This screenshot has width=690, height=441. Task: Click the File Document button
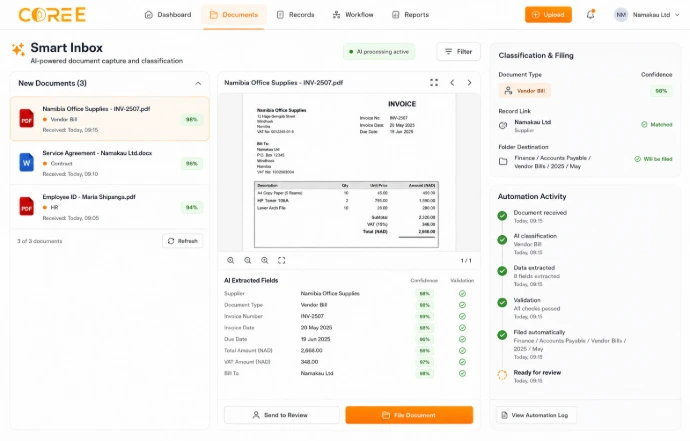click(409, 415)
